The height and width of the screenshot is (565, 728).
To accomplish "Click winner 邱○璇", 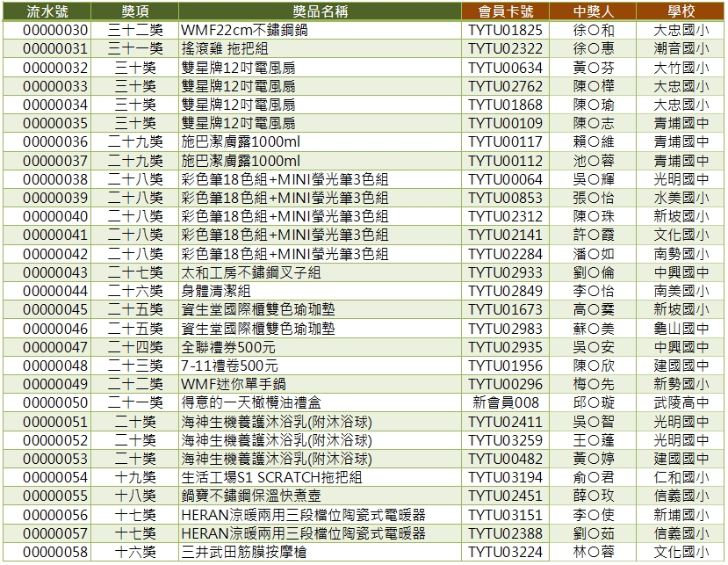I will (x=594, y=402).
